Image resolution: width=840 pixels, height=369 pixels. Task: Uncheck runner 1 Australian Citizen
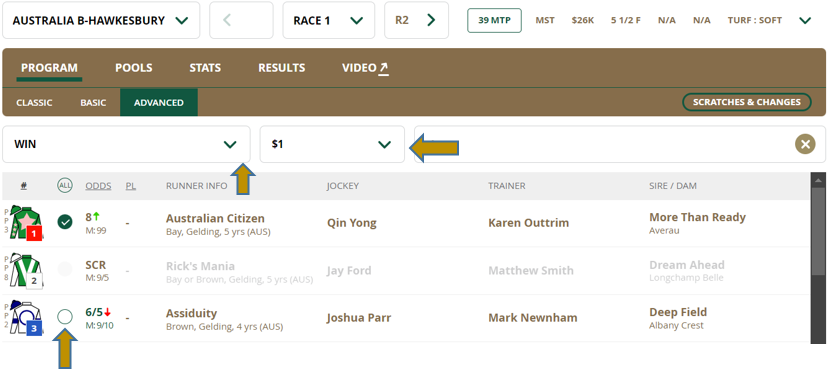point(65,222)
